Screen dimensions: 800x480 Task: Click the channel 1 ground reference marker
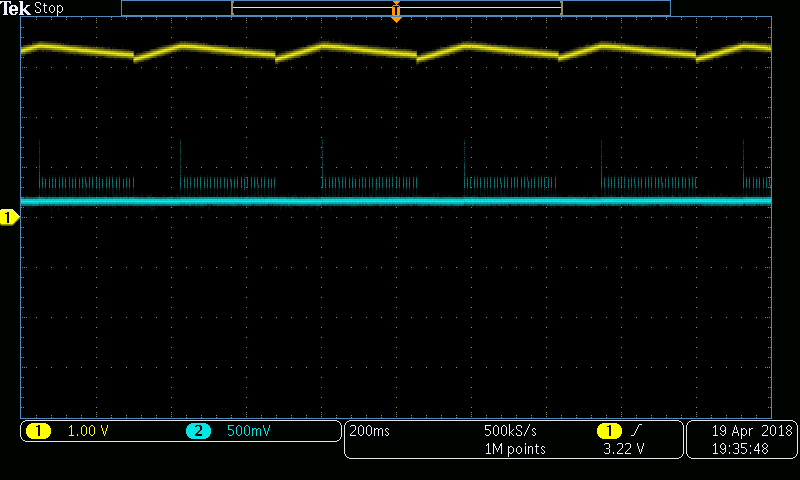[9, 217]
